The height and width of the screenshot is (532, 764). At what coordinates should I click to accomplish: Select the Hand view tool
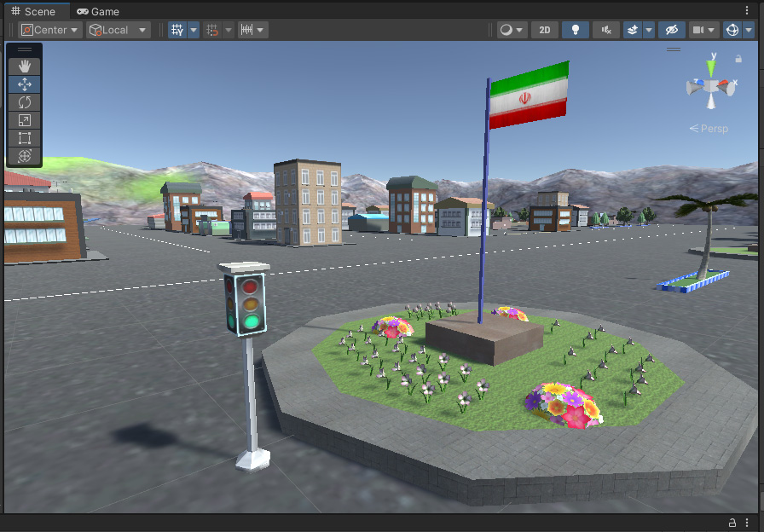25,66
